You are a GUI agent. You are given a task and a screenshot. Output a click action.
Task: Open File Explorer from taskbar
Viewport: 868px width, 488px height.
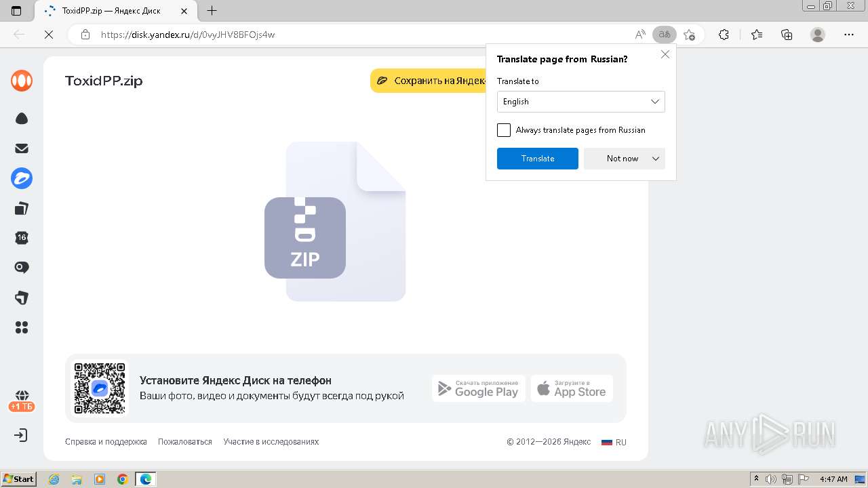tap(77, 479)
